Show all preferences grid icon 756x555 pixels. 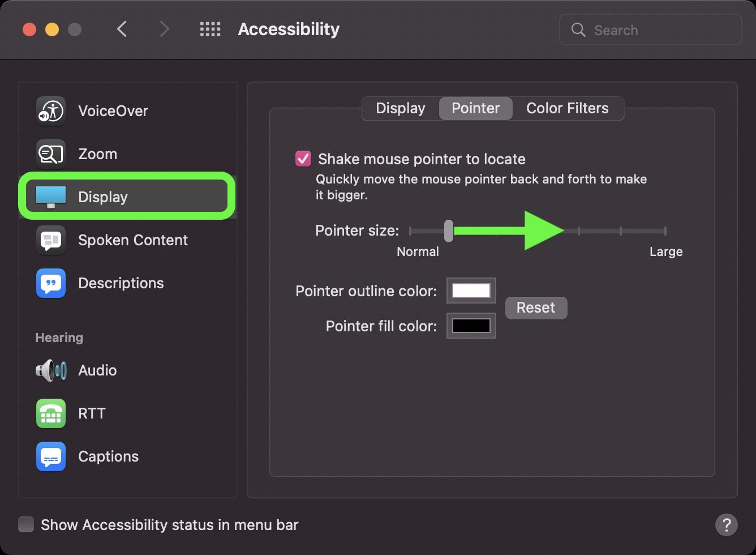pyautogui.click(x=210, y=29)
